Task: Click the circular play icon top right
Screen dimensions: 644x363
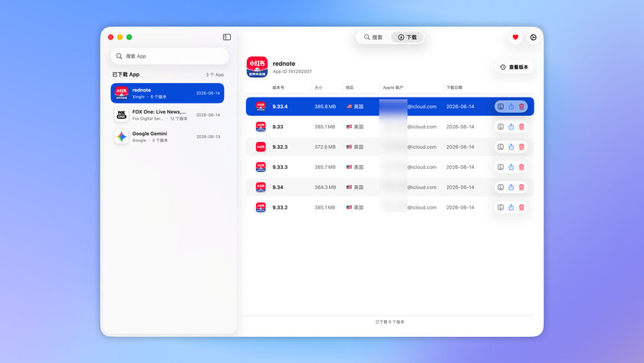Action: tap(533, 38)
